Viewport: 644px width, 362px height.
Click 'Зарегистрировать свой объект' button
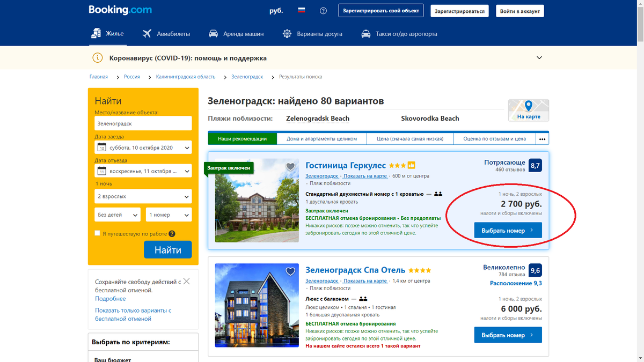(x=381, y=11)
